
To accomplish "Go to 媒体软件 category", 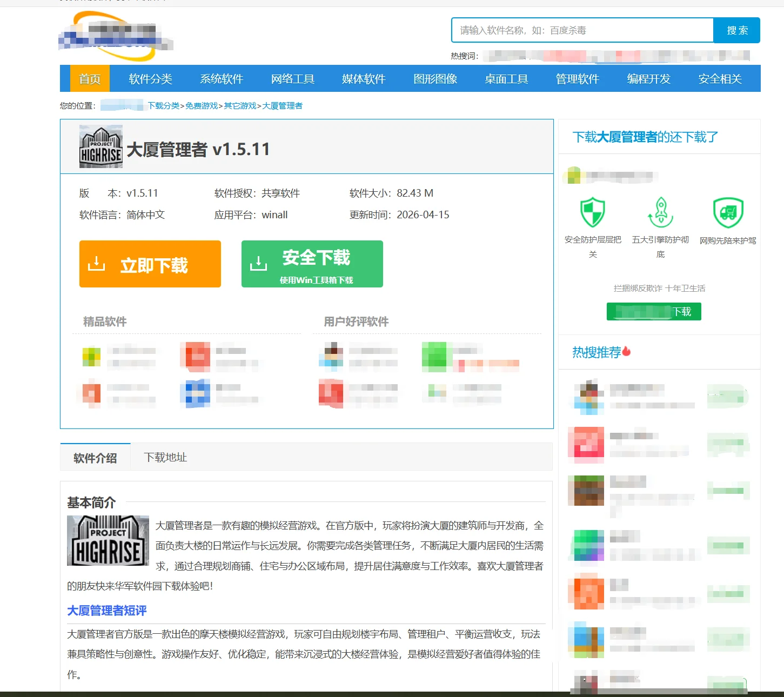I will [x=364, y=79].
